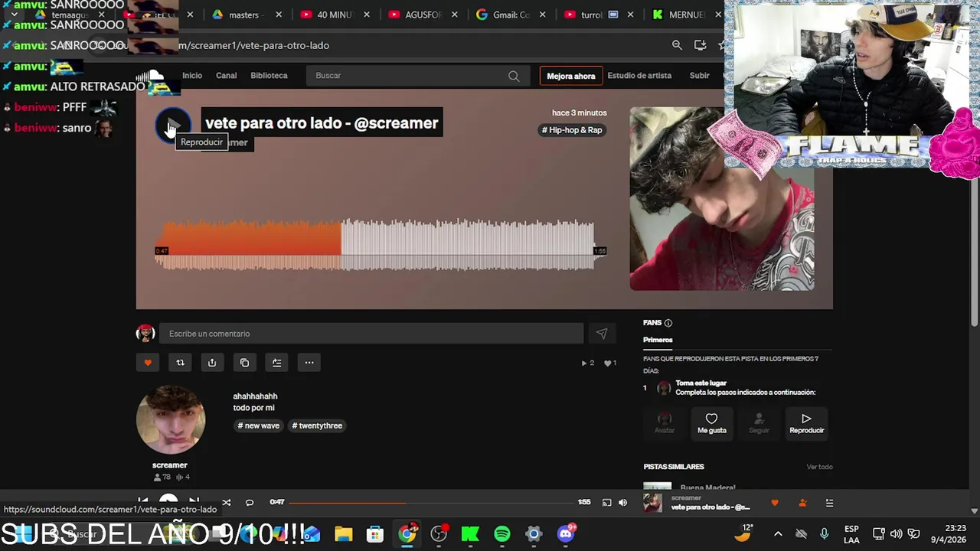Click the Escribe un comentario field
Screen dimensions: 980x551
tap(371, 334)
